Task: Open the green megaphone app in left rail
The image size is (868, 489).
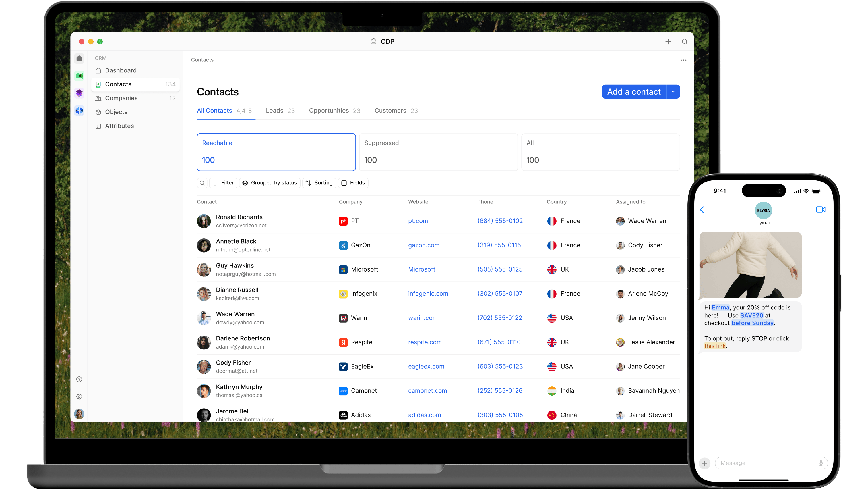Action: click(x=79, y=76)
